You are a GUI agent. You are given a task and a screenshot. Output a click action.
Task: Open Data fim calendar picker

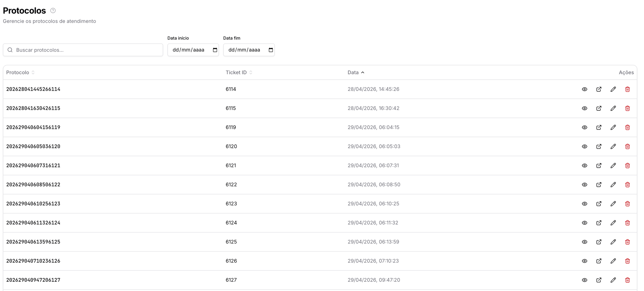[271, 50]
